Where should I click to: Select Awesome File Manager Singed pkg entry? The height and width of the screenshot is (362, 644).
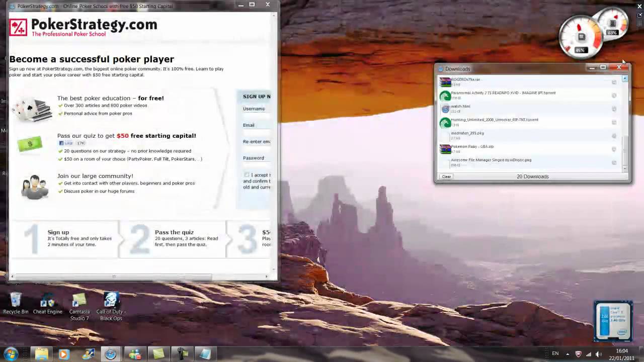(491, 160)
